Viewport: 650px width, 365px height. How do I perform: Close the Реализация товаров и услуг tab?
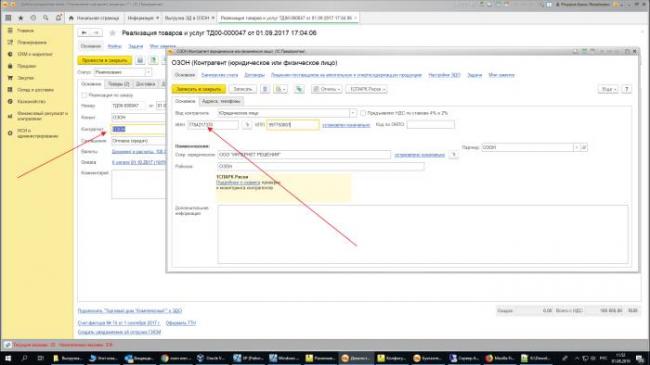point(355,18)
